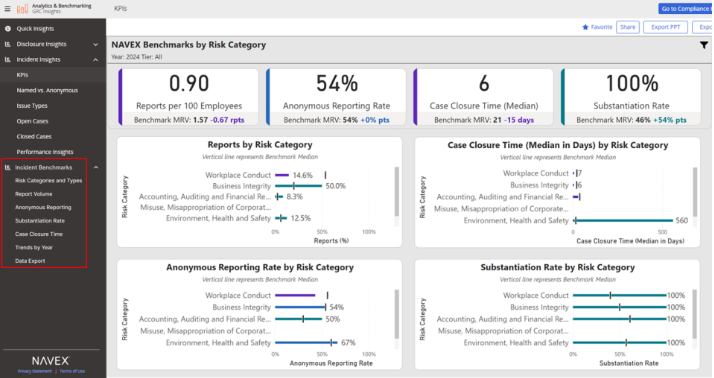Screen dimensions: 714x378
Task: Open Case Closure Time benchmark in sidebar
Action: tap(39, 234)
